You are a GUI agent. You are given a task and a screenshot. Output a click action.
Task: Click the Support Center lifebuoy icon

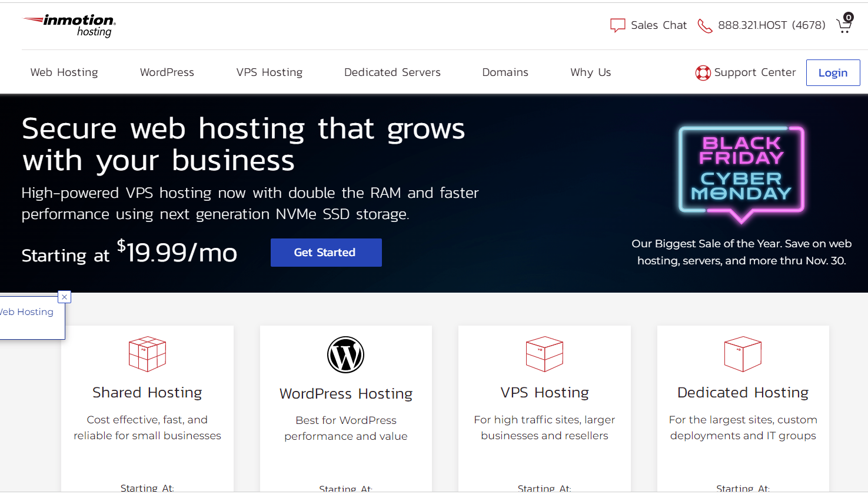[x=703, y=73]
